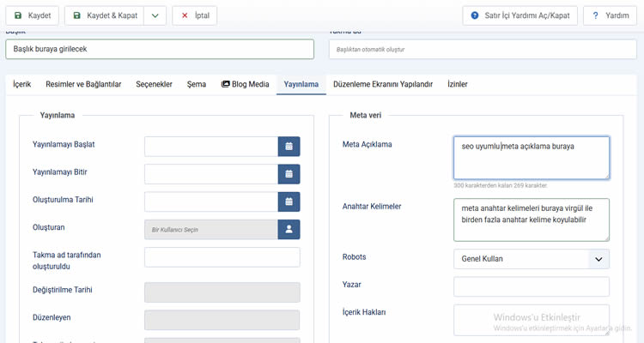Click the Yazar input field
The image size is (644, 343).
point(531,286)
